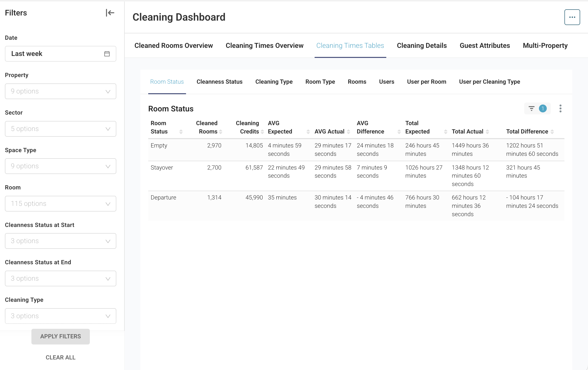Sort table by Cleaned Rooms column

coord(221,132)
